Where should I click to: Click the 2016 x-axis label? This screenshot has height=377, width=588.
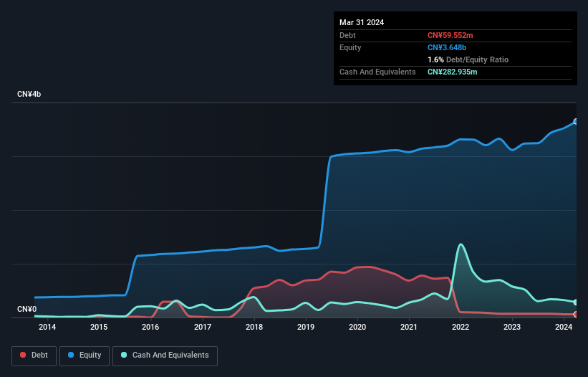coord(150,327)
